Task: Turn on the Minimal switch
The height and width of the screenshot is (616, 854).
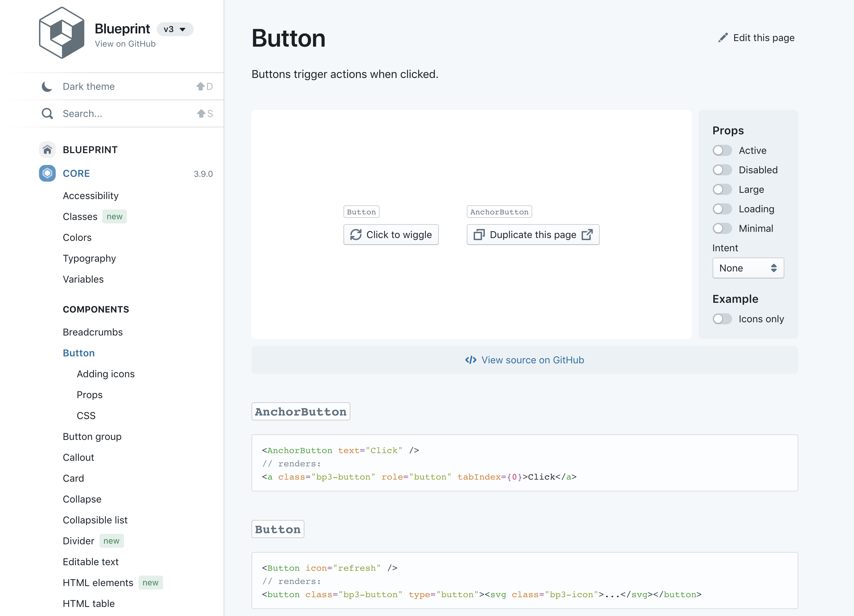Action: 722,228
